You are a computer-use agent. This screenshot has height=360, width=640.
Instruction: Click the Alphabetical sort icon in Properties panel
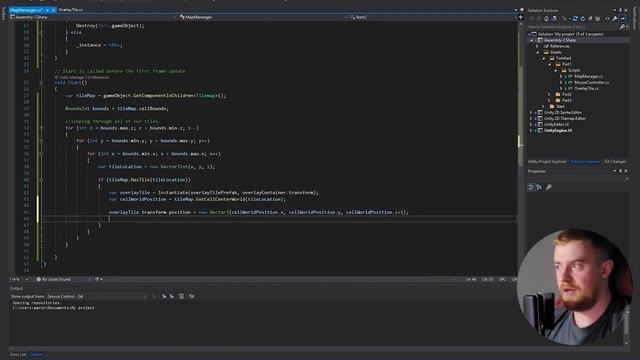[539, 187]
